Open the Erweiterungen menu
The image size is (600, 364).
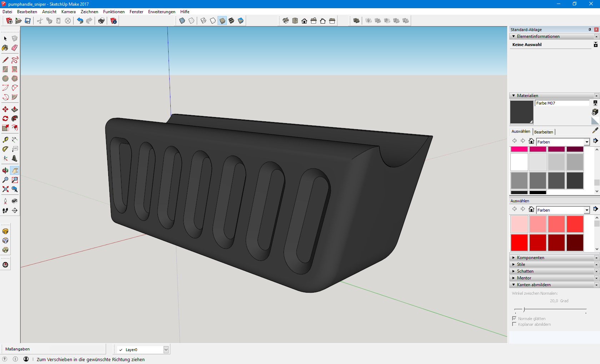[161, 12]
